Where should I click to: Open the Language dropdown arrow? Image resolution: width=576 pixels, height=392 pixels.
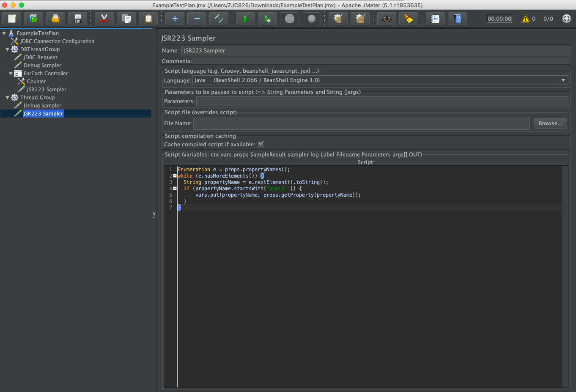563,80
